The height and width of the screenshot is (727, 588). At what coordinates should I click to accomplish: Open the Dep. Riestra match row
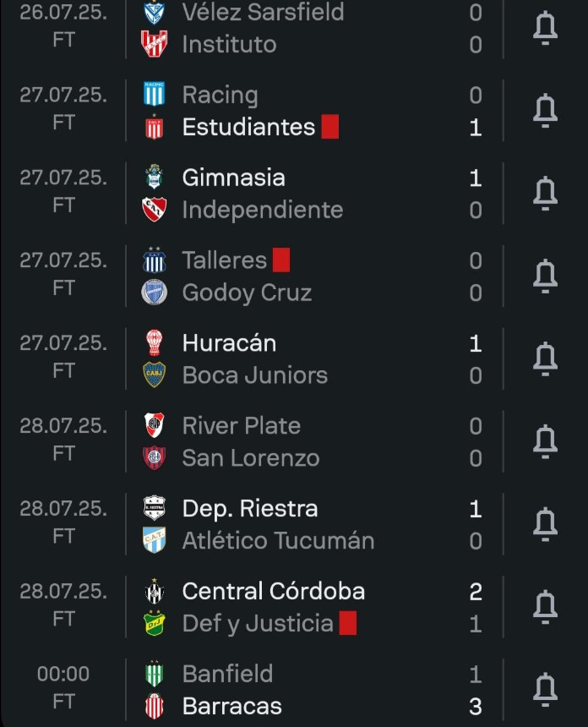(294, 524)
